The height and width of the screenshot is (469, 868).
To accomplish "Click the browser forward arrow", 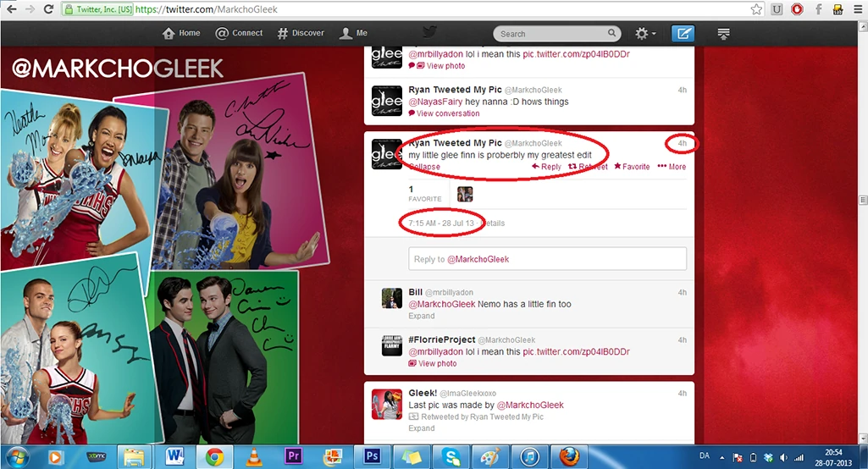I will click(30, 8).
